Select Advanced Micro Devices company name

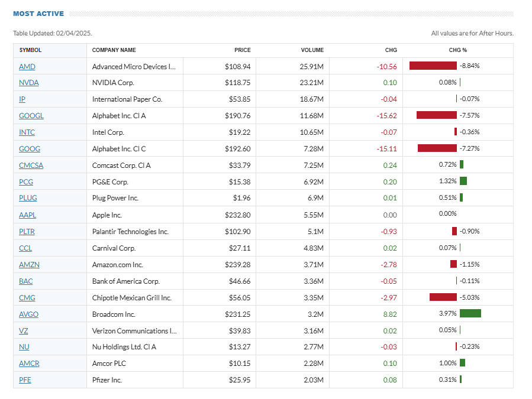[134, 67]
